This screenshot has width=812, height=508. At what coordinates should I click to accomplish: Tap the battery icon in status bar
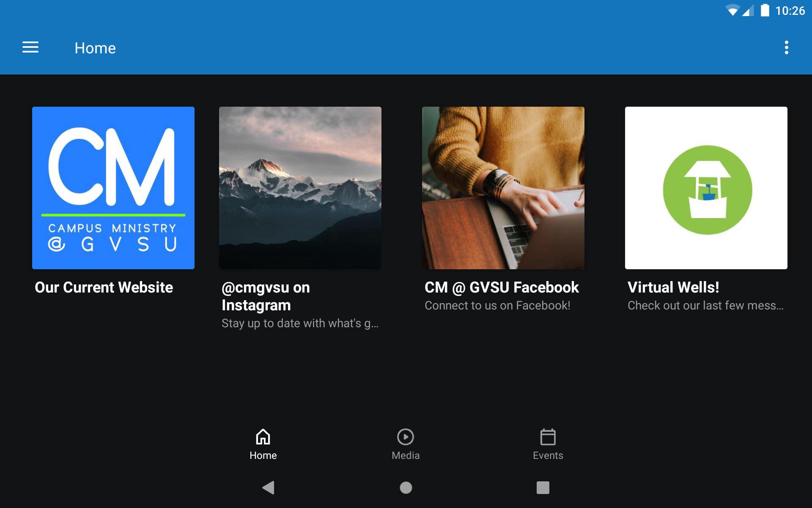[765, 10]
